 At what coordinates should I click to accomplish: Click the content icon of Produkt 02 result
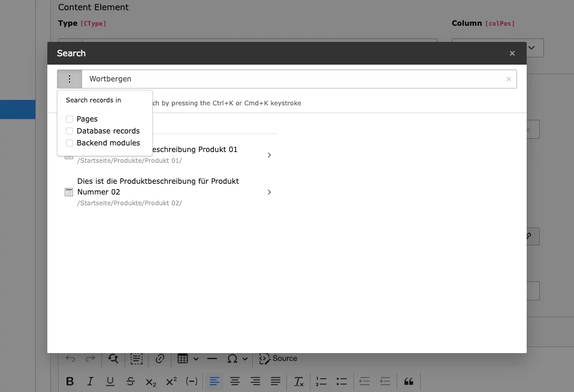point(69,192)
